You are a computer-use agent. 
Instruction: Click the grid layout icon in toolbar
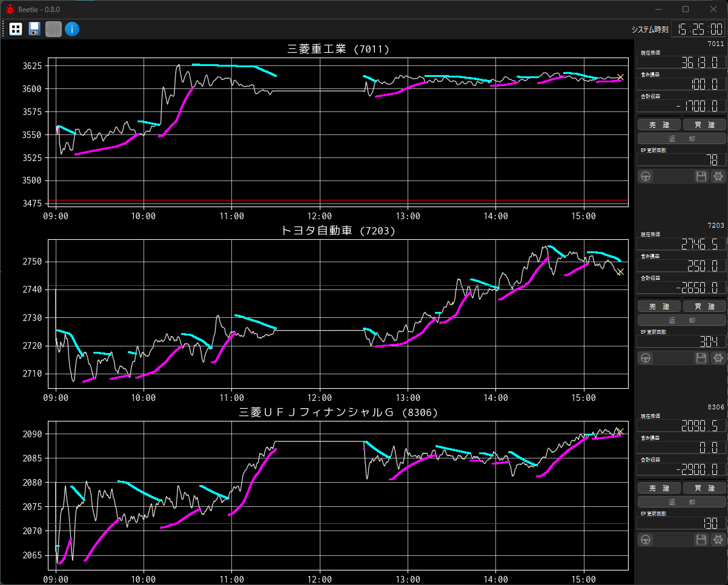coord(16,29)
